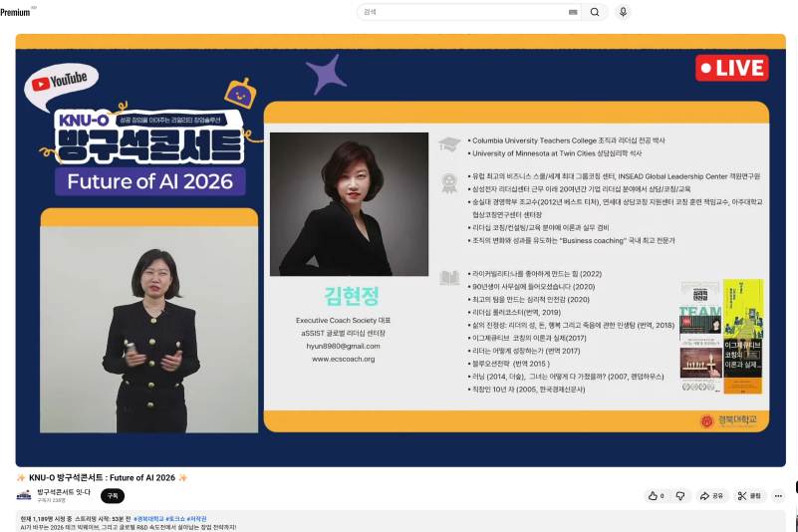798x532 pixels.
Task: Create a clip with 클립 scissors button
Action: (749, 496)
